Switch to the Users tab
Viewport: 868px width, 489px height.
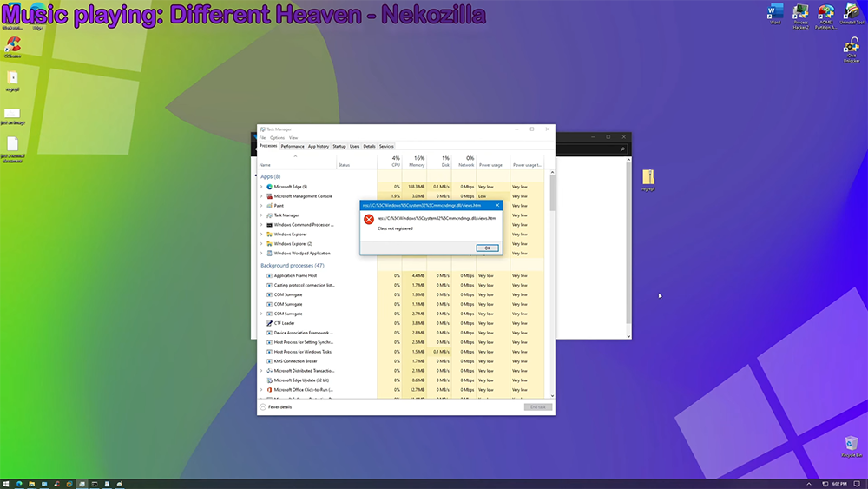click(x=354, y=146)
